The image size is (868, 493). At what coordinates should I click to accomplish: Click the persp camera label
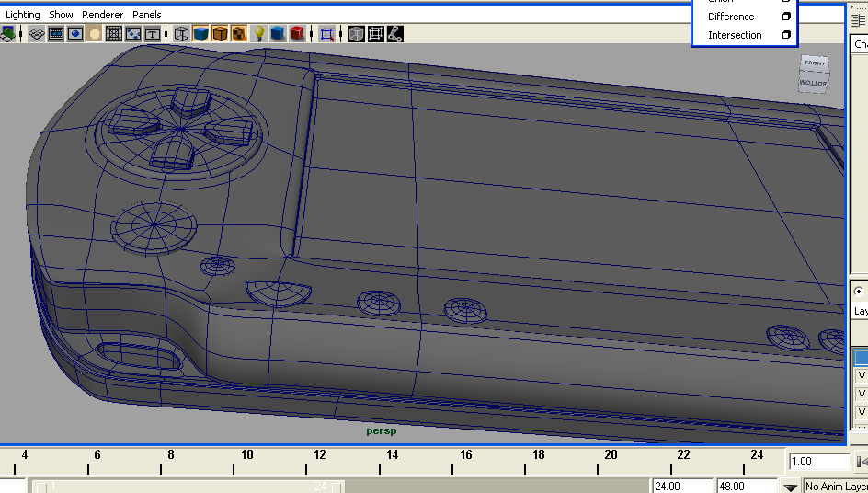(382, 431)
